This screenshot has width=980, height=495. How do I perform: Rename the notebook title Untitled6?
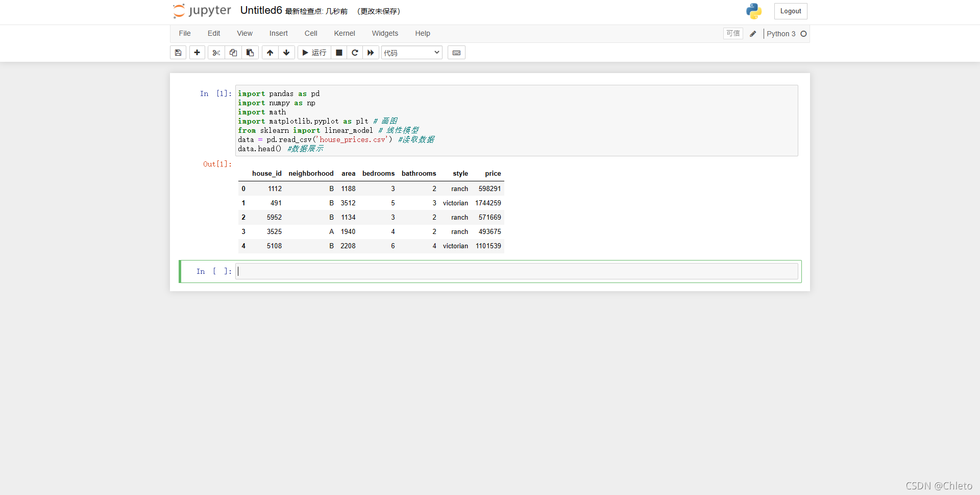tap(261, 10)
